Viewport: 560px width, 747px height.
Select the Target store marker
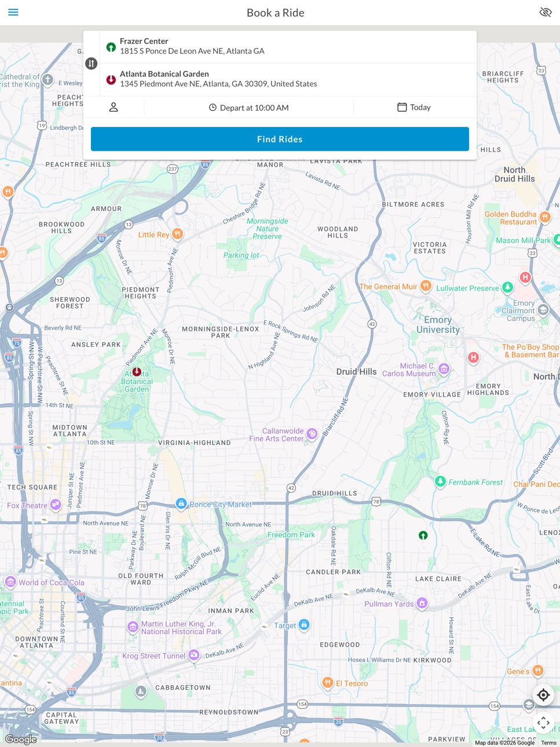point(304,625)
